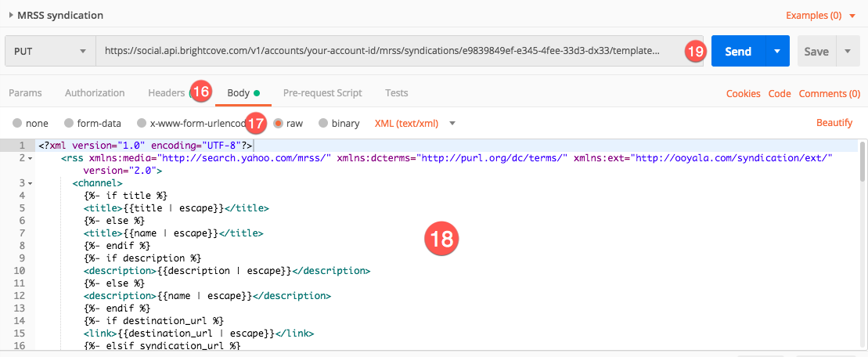Open the XML (text/xml) content type dropdown

point(415,124)
